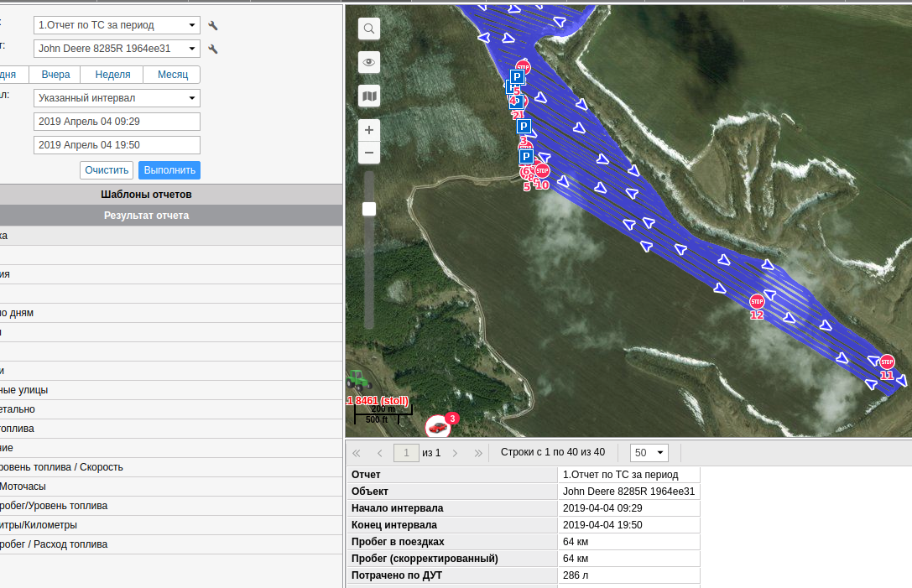Select the red car cluster marker
The width and height of the screenshot is (912, 588).
438,426
